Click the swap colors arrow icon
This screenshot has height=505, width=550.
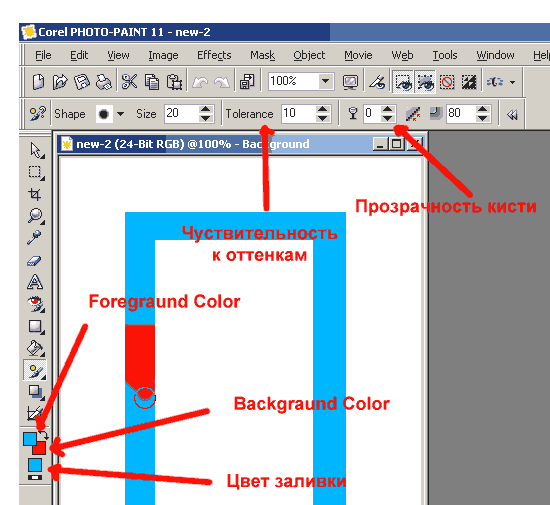[43, 436]
